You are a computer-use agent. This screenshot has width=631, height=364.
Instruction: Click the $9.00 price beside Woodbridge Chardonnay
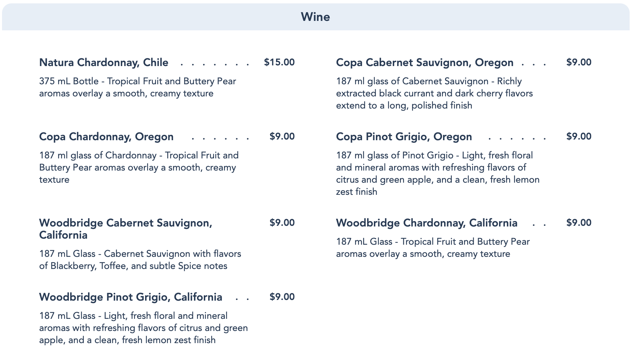[579, 223]
